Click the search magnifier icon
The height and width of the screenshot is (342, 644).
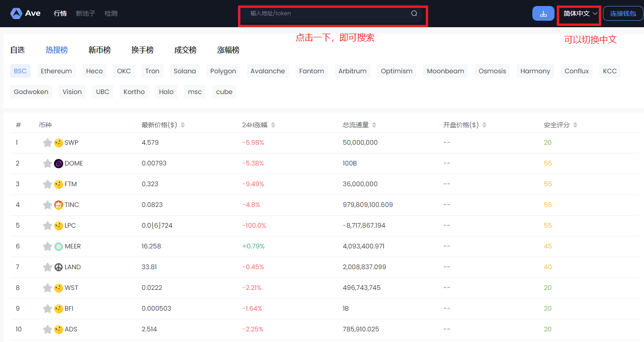(x=414, y=13)
